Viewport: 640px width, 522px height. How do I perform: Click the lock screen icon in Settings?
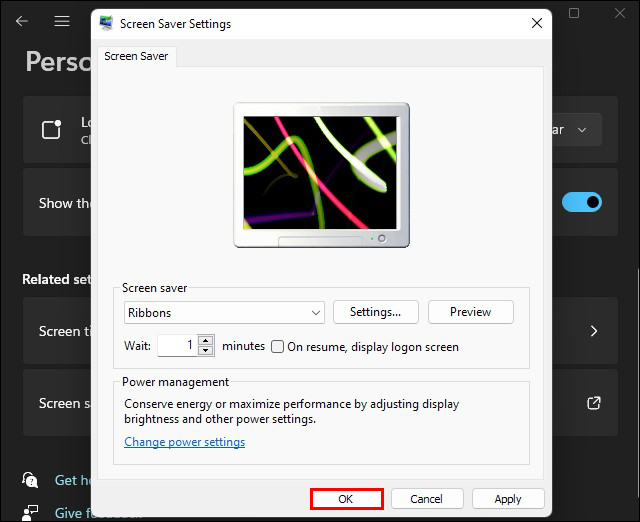(x=52, y=129)
